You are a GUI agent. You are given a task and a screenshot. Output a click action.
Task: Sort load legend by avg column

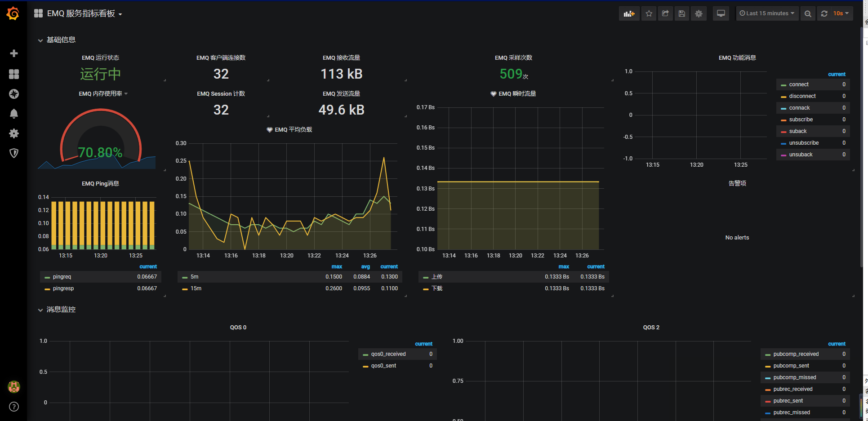point(365,266)
